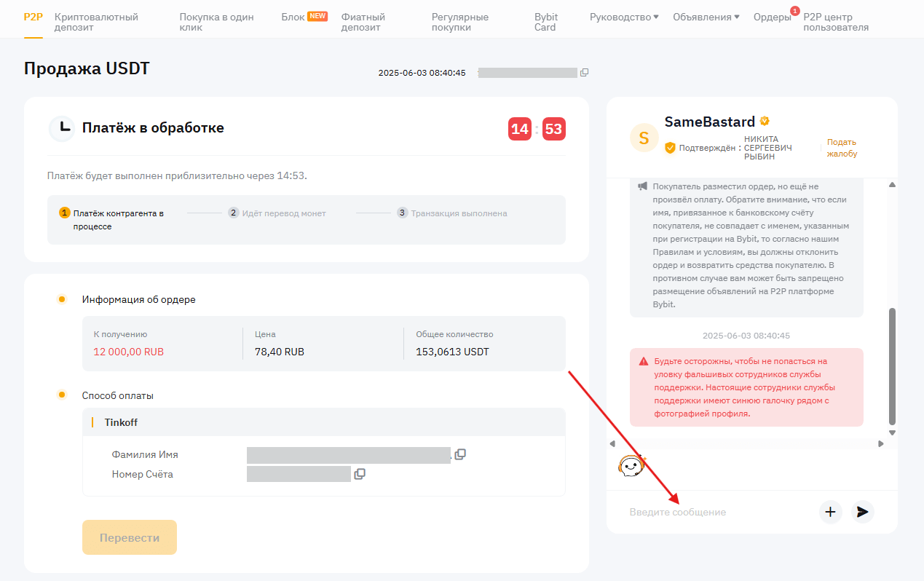Click the verified badge beside SameBastard
This screenshot has height=581, width=924.
[765, 122]
